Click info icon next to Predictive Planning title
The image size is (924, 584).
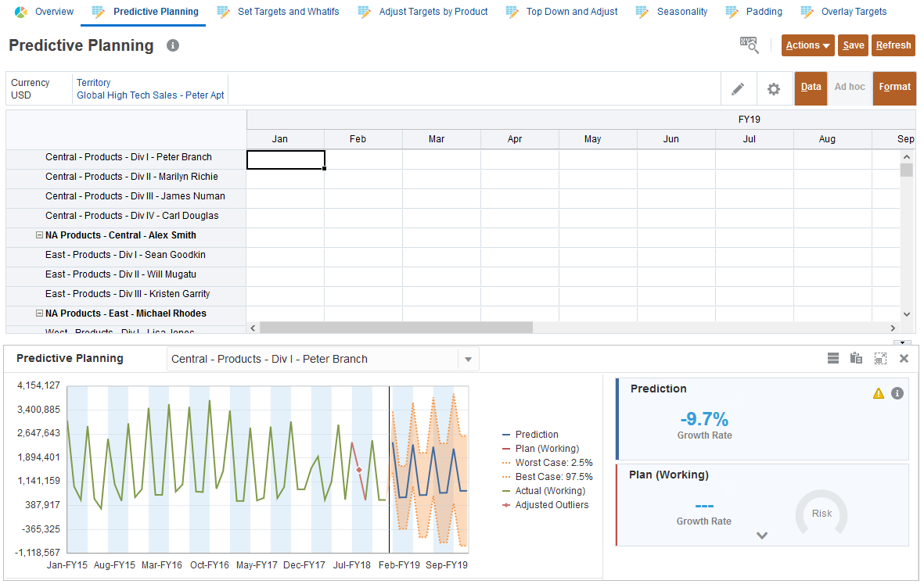coord(173,45)
